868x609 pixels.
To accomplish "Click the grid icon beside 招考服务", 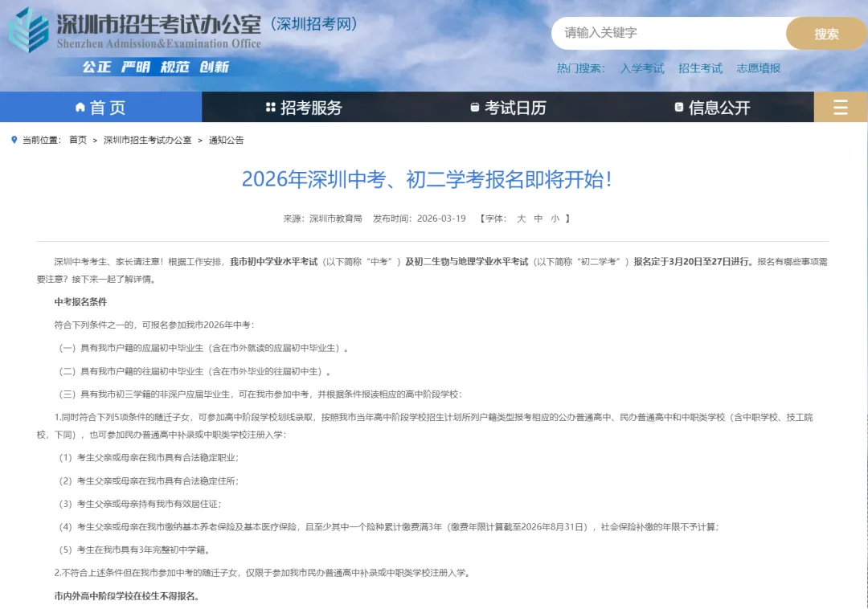I will tap(271, 106).
